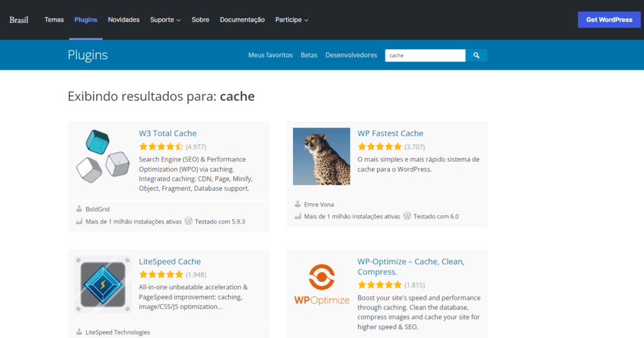Click the Plugins heading in blue bar
This screenshot has width=644, height=338.
coord(87,55)
